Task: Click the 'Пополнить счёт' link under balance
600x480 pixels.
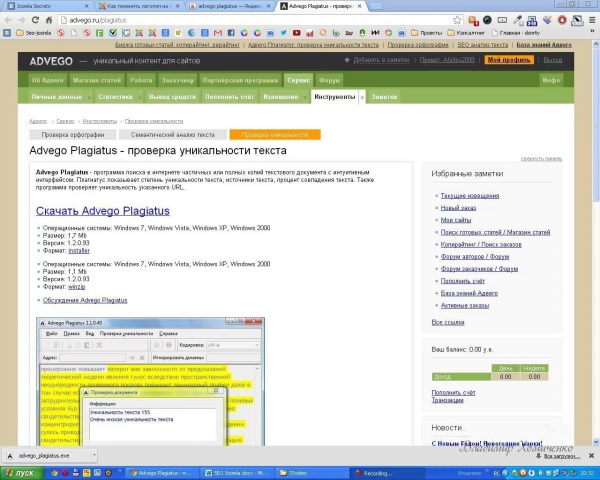Action: click(x=452, y=393)
